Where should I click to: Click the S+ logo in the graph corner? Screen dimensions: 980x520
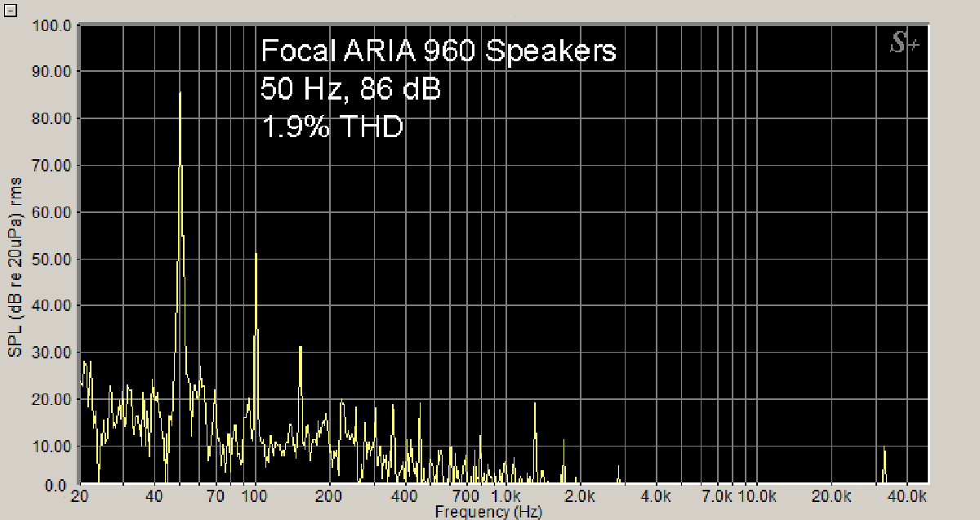click(x=904, y=45)
